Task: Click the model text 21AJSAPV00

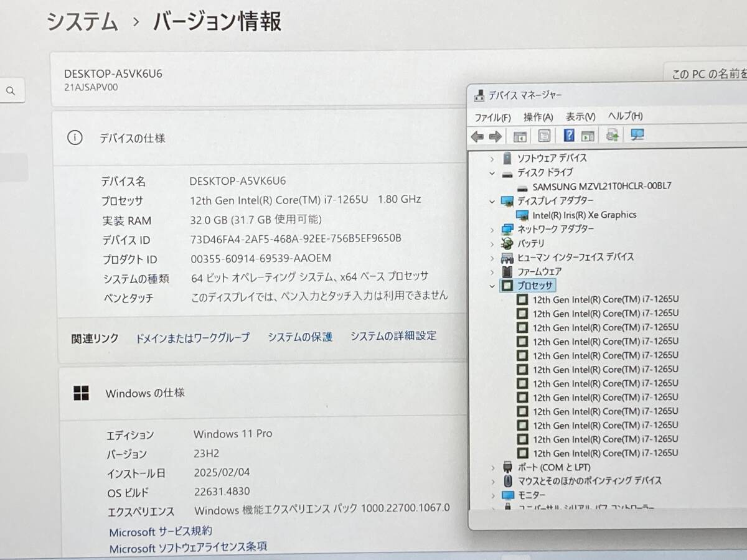Action: [x=91, y=87]
